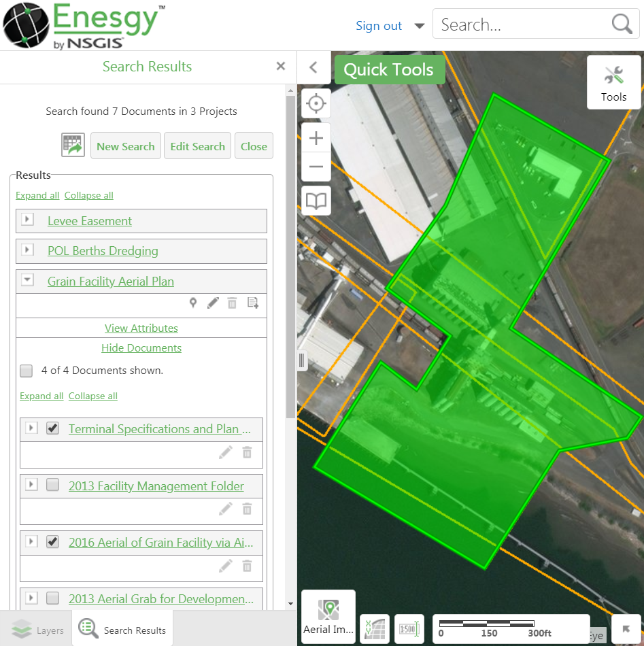Expand Terminal Specifications and Plan document
Viewport: 644px width, 646px height.
31,428
